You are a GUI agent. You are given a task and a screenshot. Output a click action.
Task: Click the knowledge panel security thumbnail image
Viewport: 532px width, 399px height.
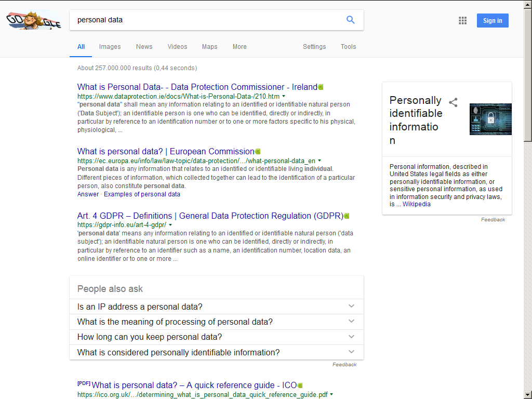(490, 119)
